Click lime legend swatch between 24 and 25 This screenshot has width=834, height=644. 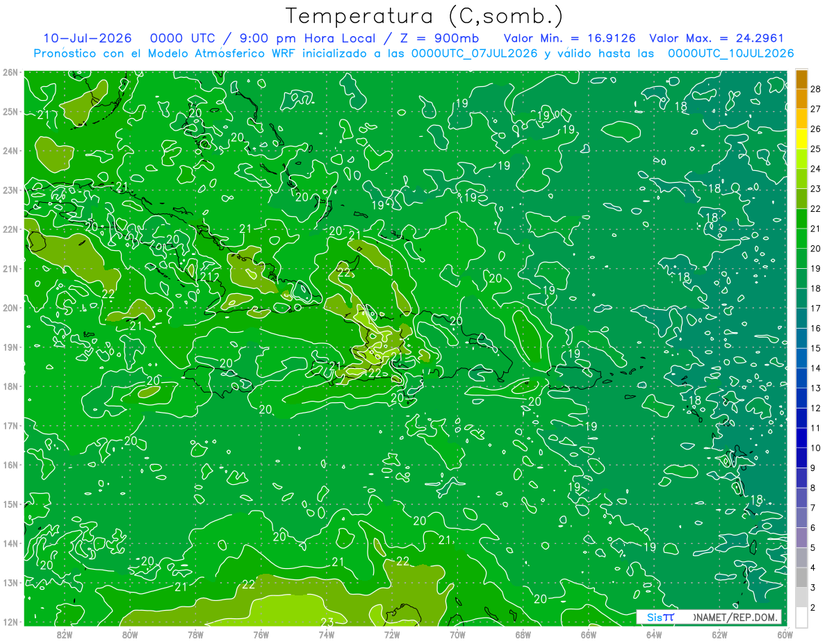tap(801, 158)
